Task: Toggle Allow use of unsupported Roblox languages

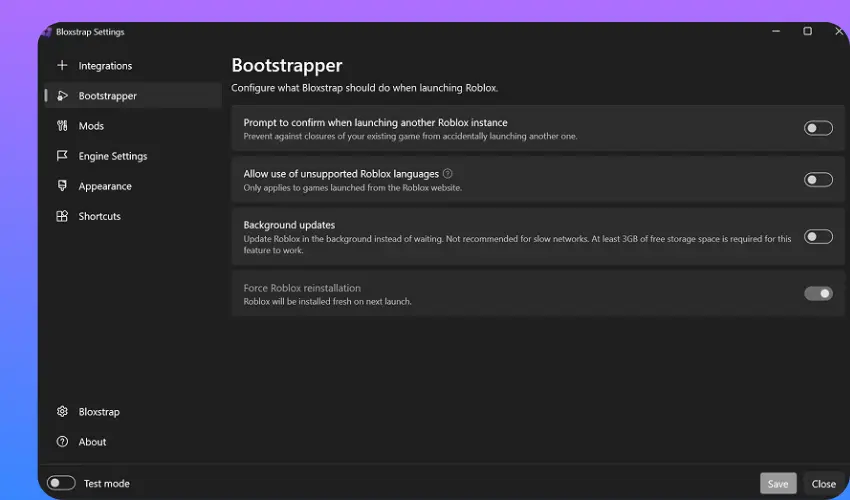Action: tap(818, 180)
